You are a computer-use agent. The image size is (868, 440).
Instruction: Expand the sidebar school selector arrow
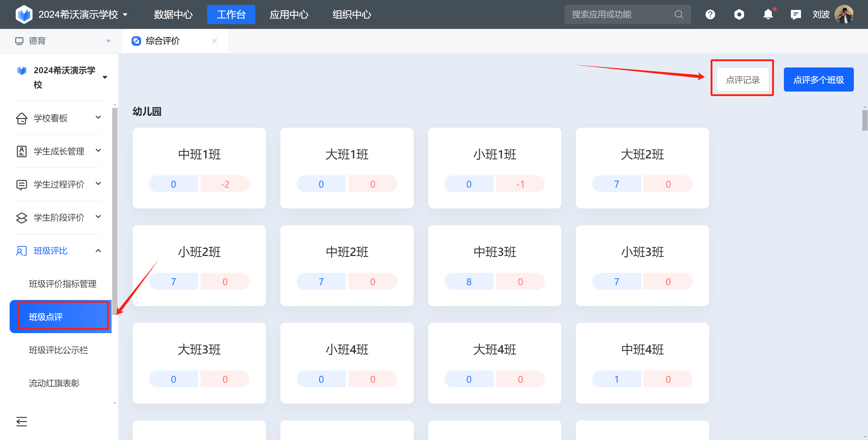[105, 77]
